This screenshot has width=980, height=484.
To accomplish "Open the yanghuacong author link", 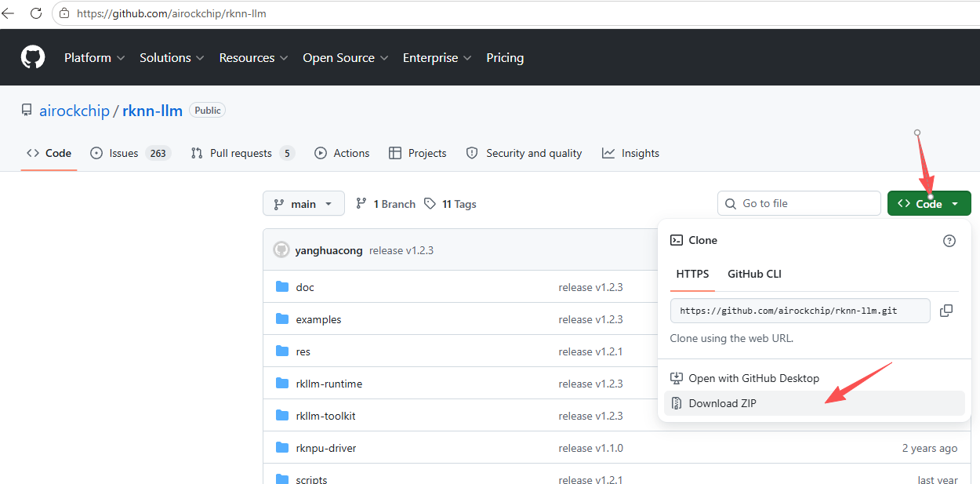I will coord(328,250).
